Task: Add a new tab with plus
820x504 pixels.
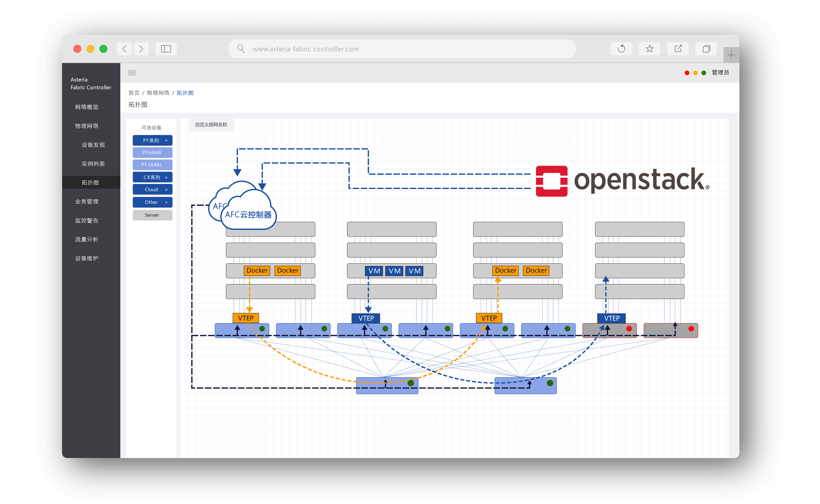Action: (731, 55)
